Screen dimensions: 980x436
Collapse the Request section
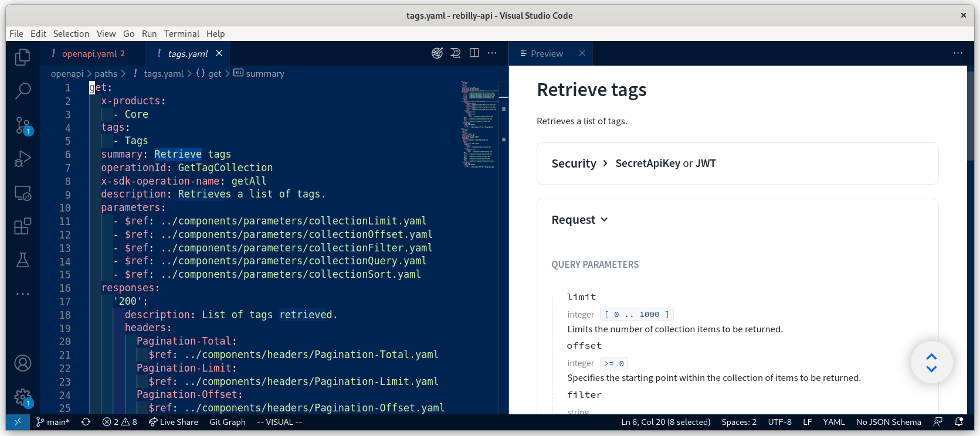(605, 220)
